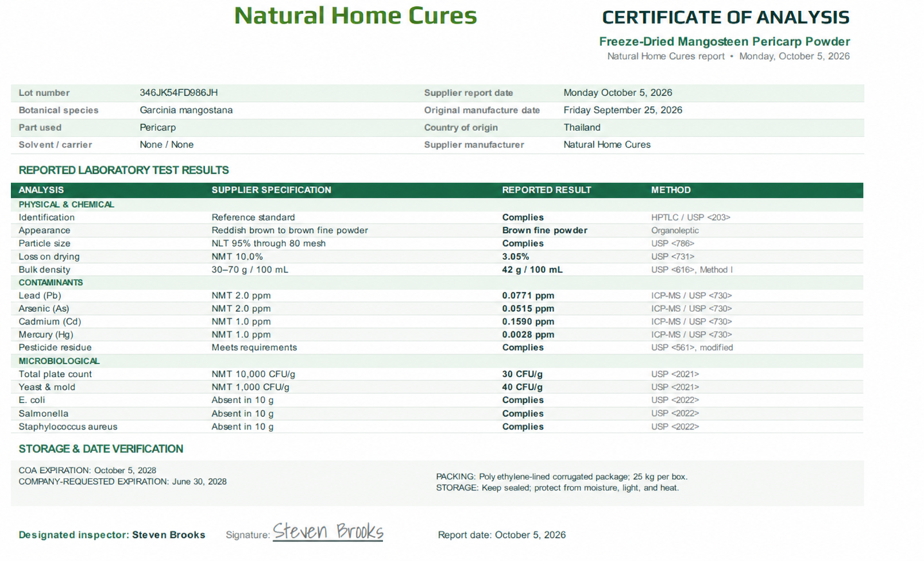Select the 40 CFU/g yeast & mold result
This screenshot has width=924, height=561.
tap(522, 387)
